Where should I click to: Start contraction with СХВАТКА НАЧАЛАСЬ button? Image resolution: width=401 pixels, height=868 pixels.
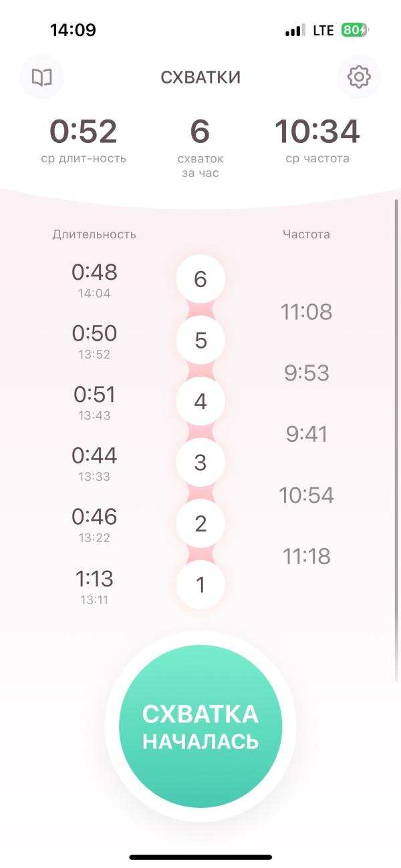pyautogui.click(x=200, y=726)
